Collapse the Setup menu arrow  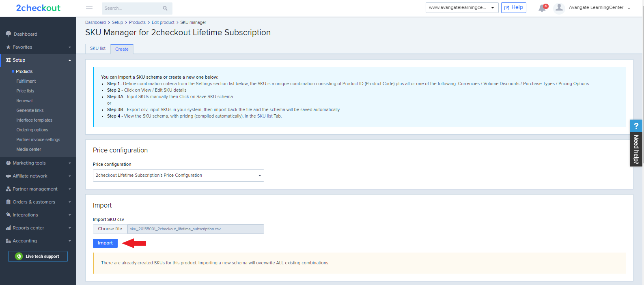point(70,60)
